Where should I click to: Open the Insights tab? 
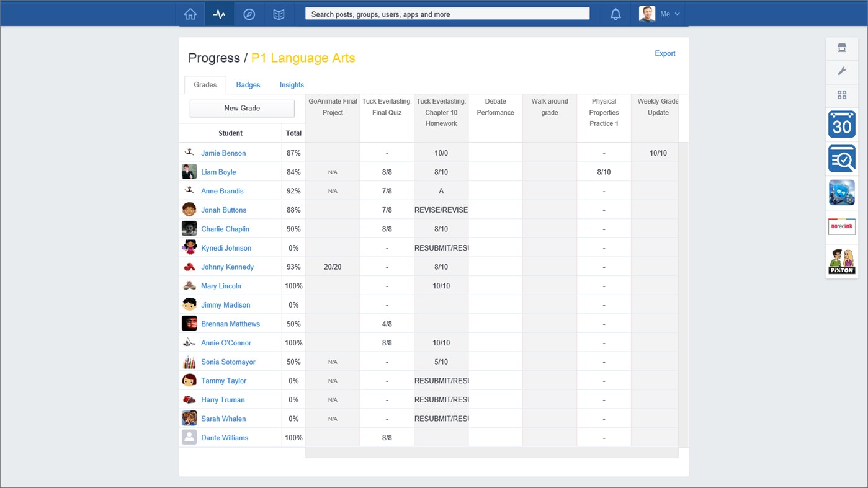point(291,85)
